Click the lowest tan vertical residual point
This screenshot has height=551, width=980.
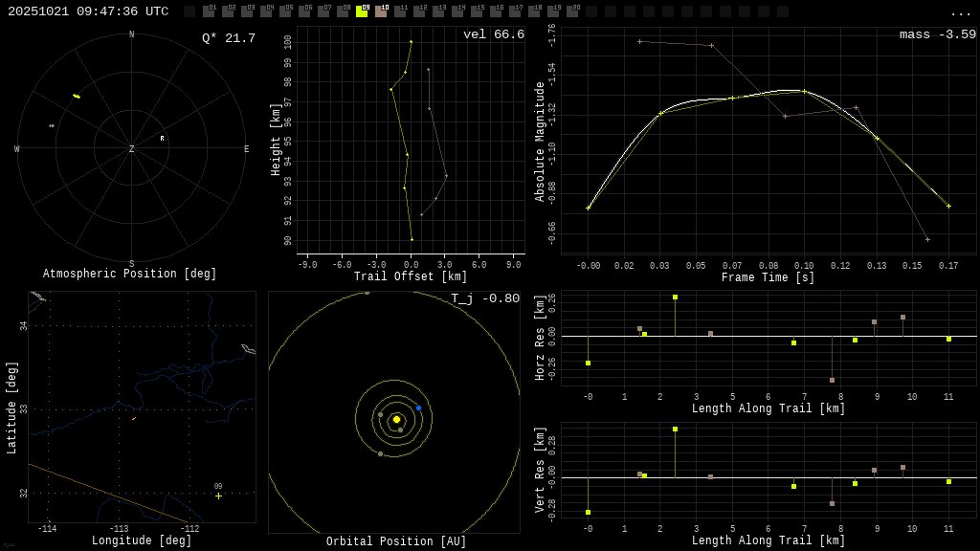click(832, 503)
